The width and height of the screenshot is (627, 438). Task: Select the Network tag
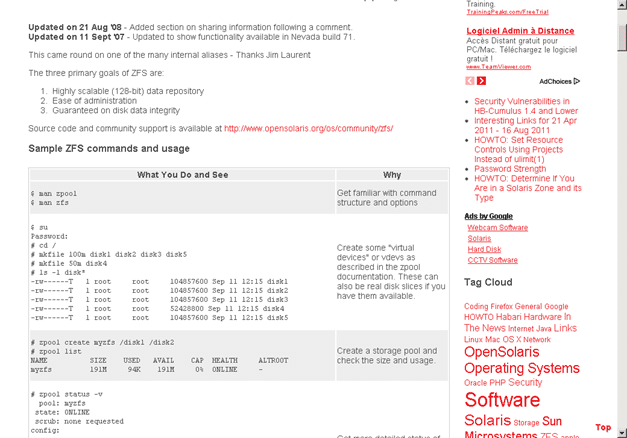coord(537,340)
